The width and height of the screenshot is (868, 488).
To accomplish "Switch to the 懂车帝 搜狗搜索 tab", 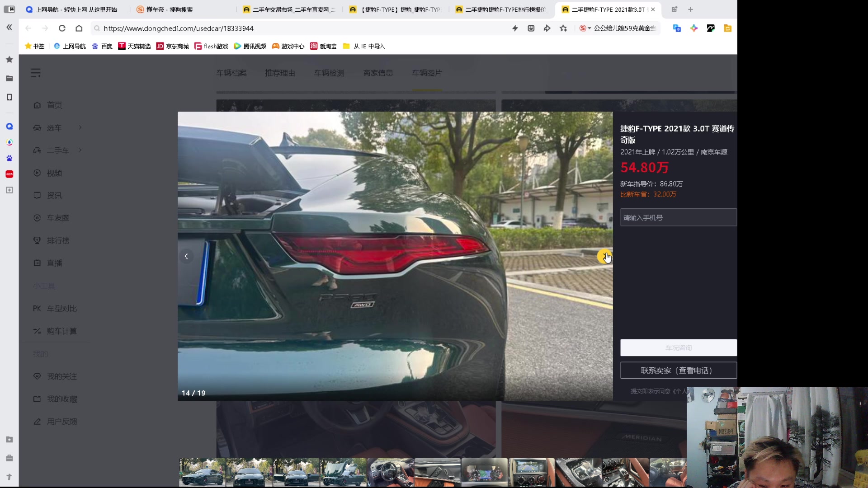I will [x=170, y=9].
